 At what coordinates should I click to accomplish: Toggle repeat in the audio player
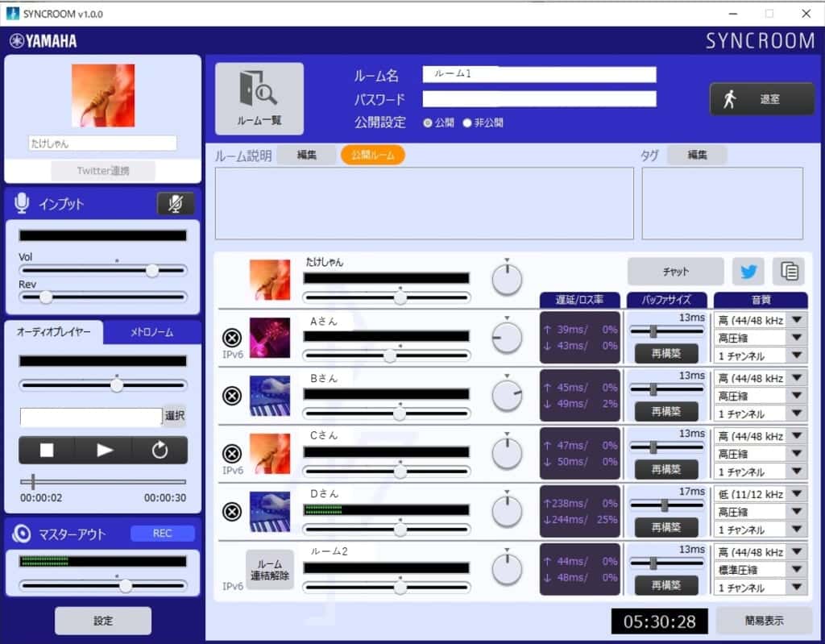tap(160, 451)
